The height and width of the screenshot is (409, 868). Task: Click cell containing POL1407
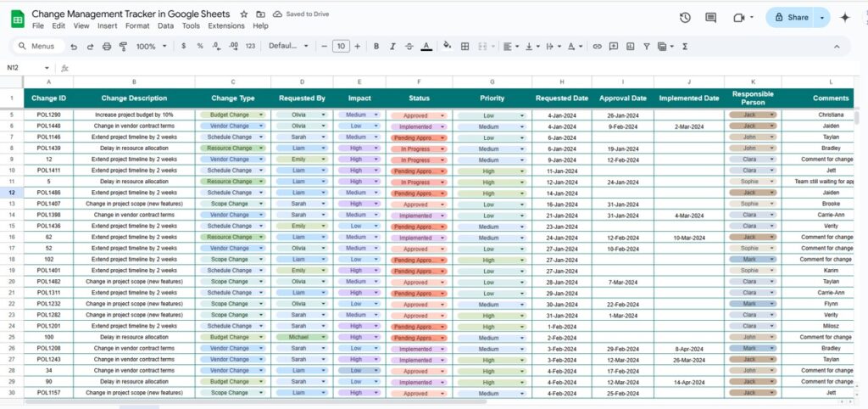pos(48,204)
